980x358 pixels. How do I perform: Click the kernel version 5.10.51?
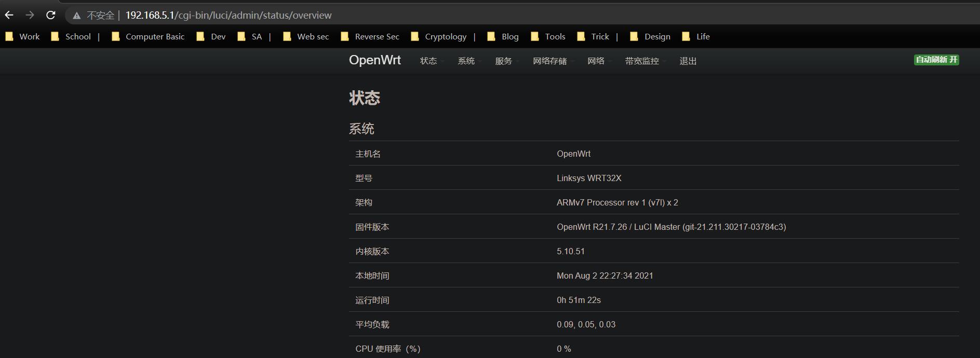571,251
